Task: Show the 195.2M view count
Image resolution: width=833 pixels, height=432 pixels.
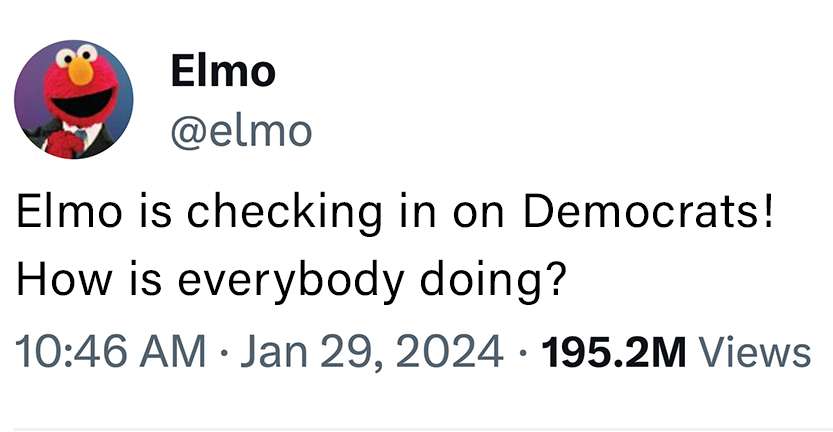Action: point(613,351)
